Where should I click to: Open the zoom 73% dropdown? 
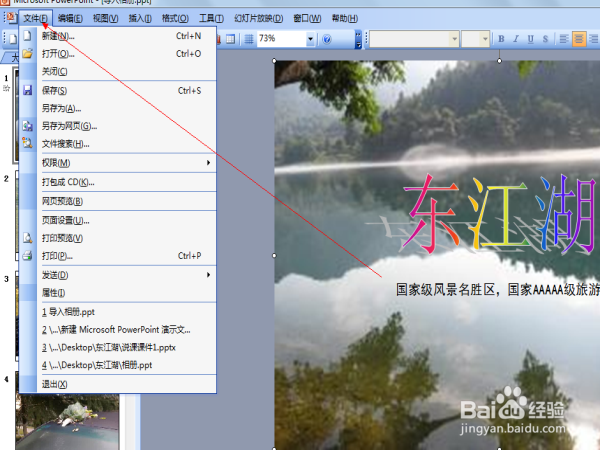point(310,39)
